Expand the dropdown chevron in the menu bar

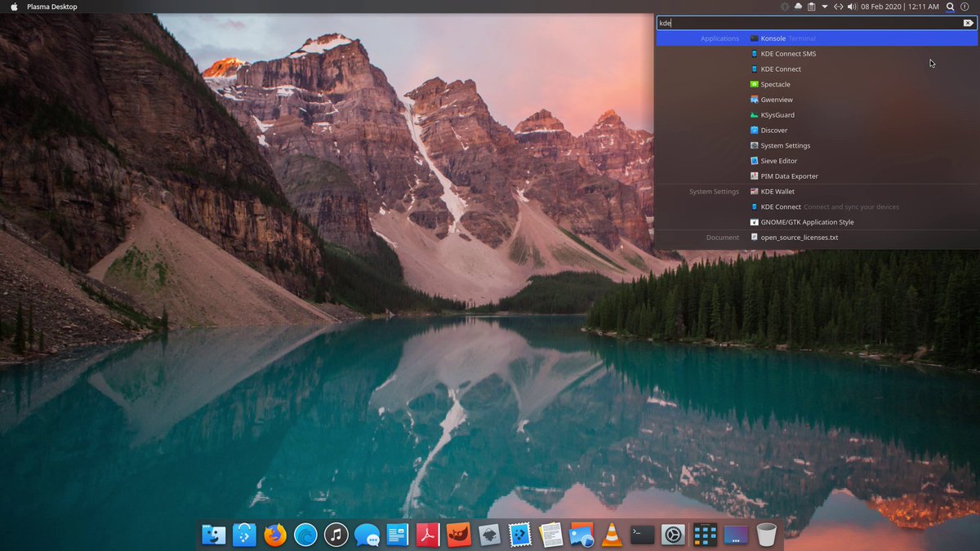[824, 7]
